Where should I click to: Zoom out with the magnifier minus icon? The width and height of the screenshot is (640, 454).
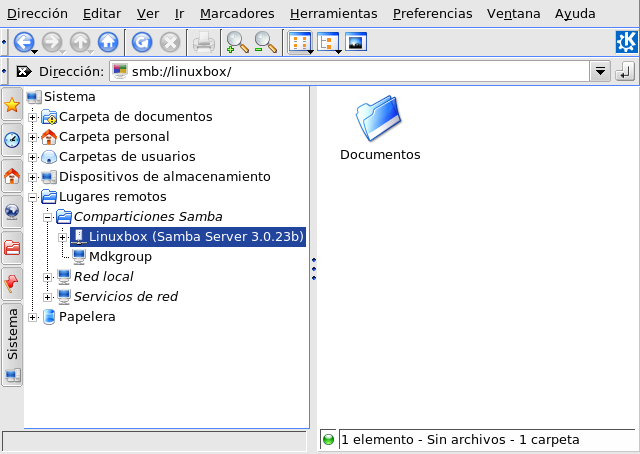(265, 42)
